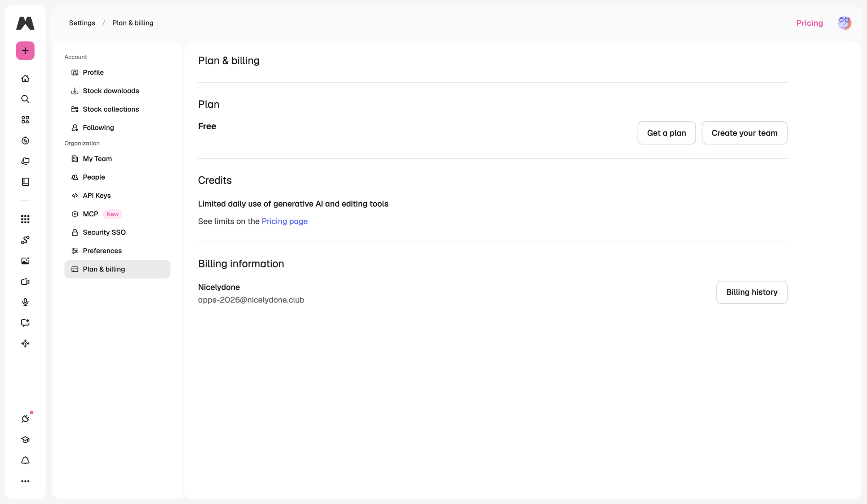The width and height of the screenshot is (867, 504).
Task: Click the Get a plan button
Action: click(667, 133)
